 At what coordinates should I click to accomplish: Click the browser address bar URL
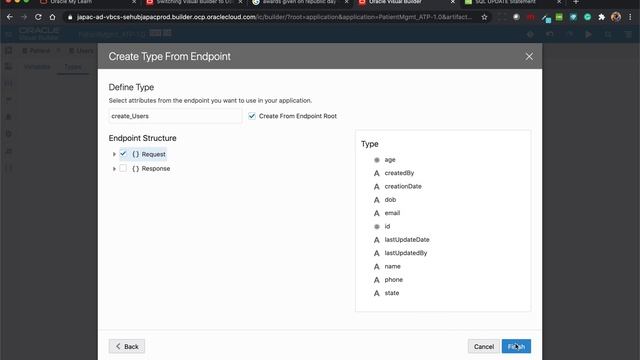pos(274,17)
